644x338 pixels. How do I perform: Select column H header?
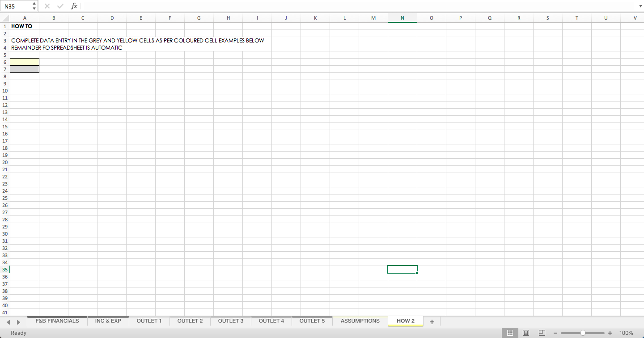(228, 18)
